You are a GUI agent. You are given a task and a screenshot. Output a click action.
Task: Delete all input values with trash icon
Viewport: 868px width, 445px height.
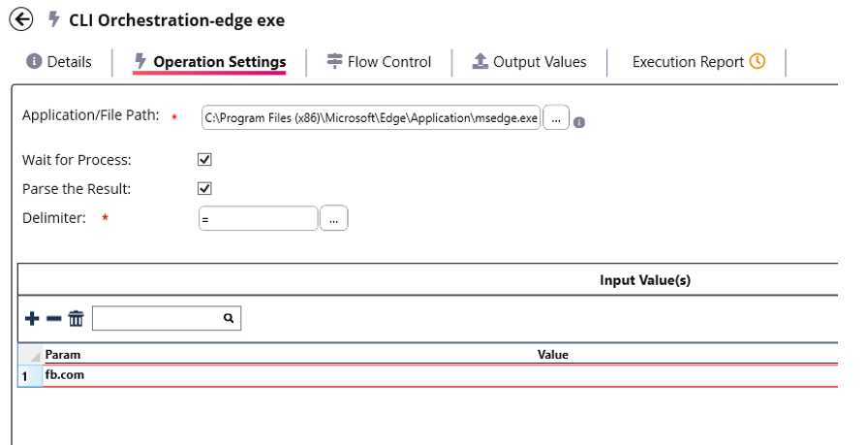coord(76,319)
